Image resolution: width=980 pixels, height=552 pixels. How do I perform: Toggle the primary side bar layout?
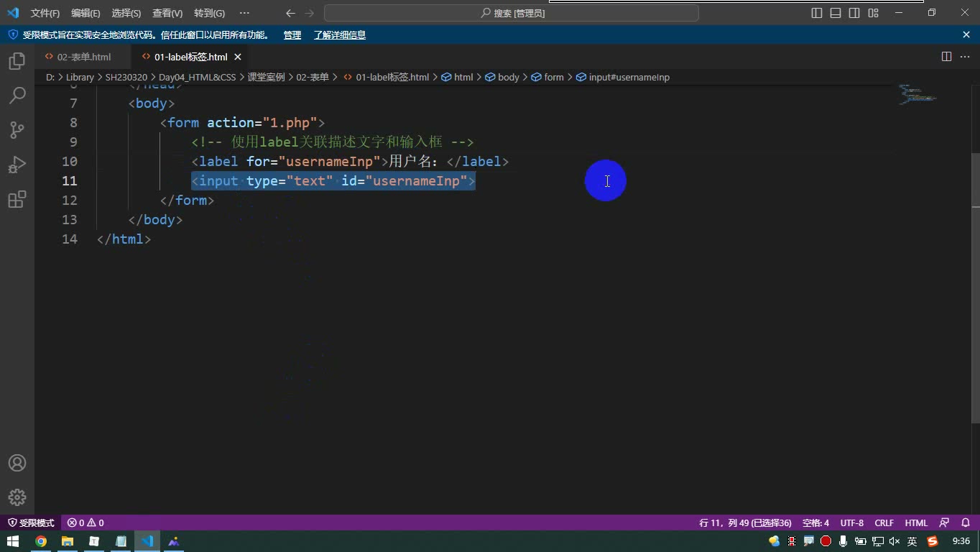click(817, 13)
